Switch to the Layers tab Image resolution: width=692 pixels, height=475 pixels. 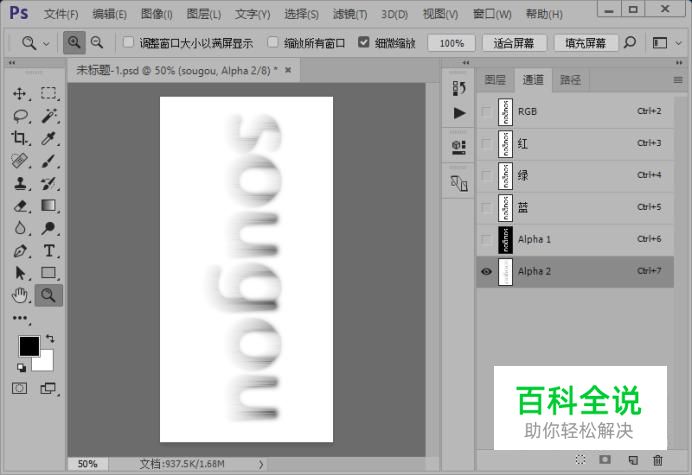[495, 80]
